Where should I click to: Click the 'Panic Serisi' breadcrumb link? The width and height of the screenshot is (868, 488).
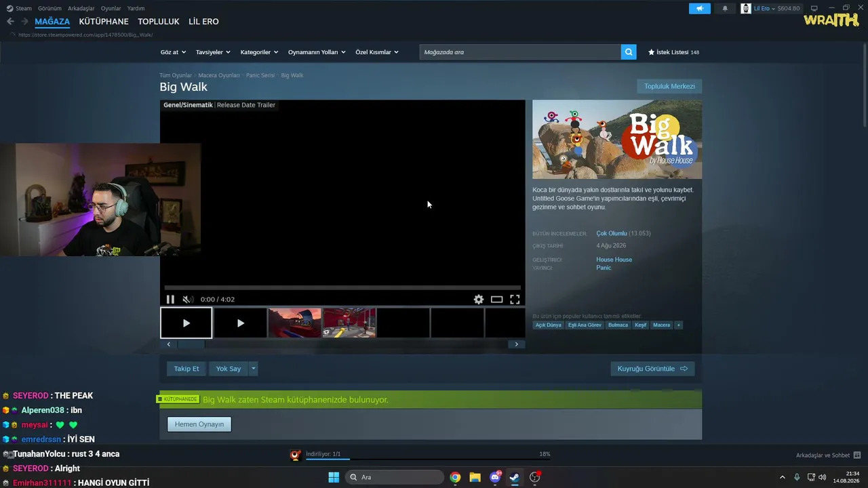click(260, 75)
